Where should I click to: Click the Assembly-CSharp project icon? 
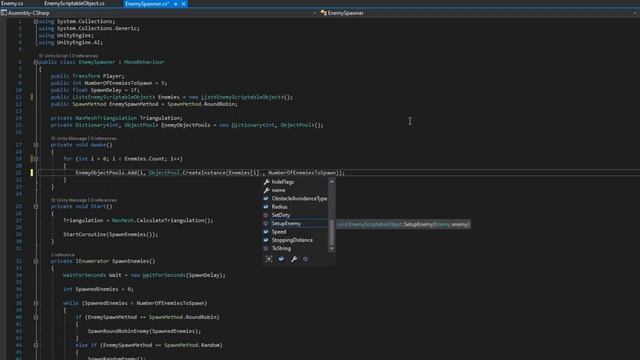coord(4,13)
